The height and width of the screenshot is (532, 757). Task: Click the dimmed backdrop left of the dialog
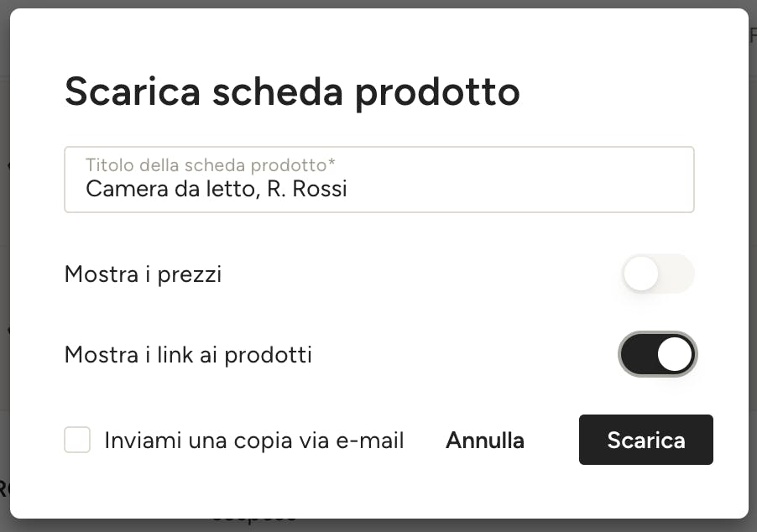tap(4, 266)
